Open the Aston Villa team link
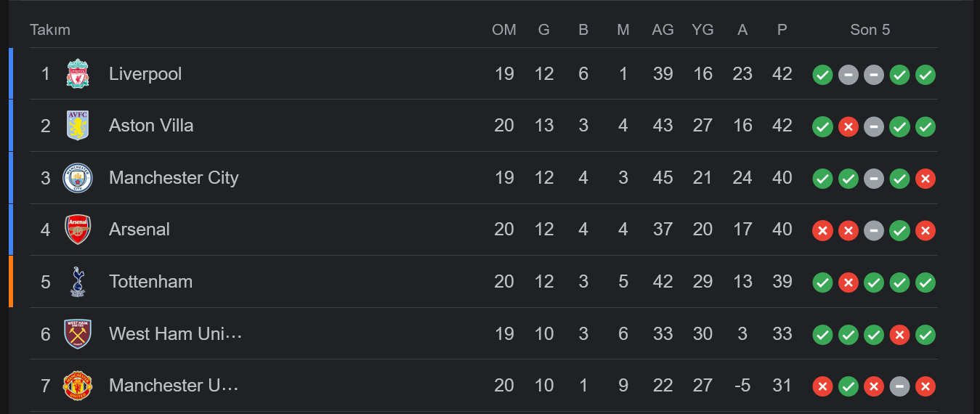The image size is (980, 414). pyautogui.click(x=151, y=126)
